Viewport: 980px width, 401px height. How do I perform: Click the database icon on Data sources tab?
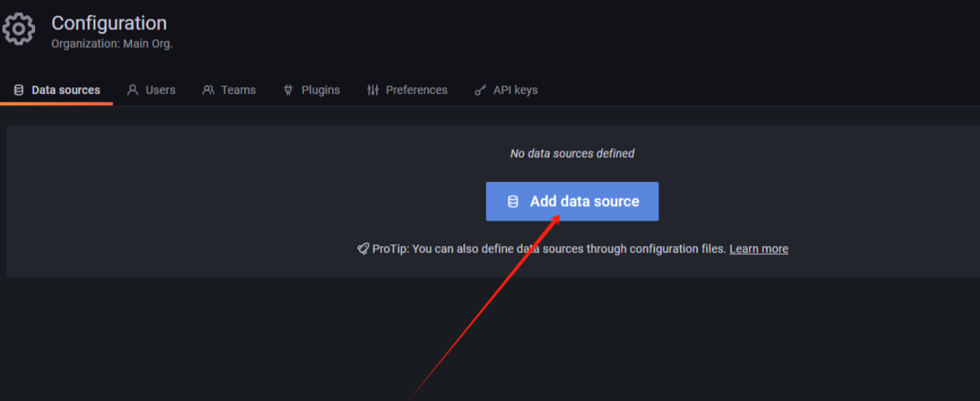click(x=19, y=90)
